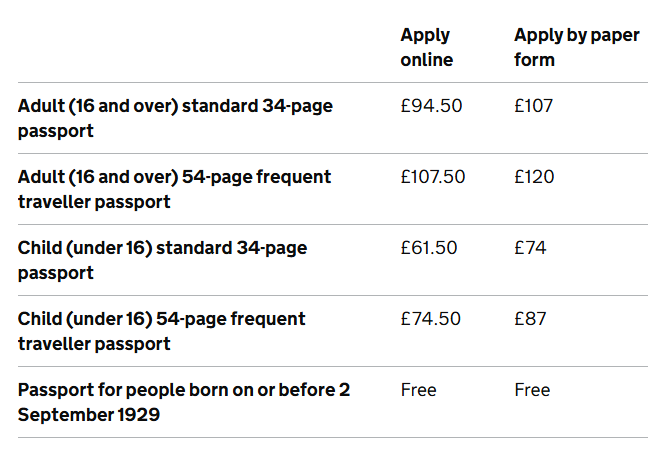Click 'Free' in the paper form column
Image resolution: width=659 pixels, height=453 pixels.
532,390
